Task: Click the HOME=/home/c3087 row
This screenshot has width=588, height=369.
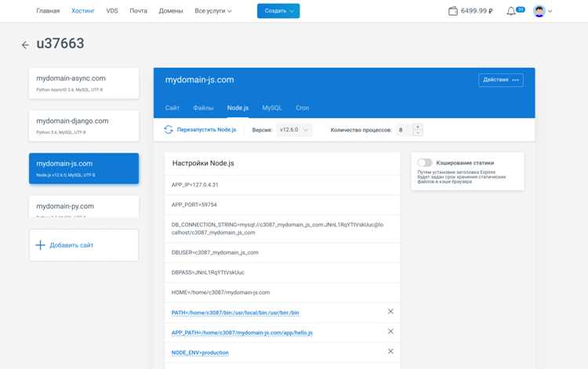Action: coord(282,292)
